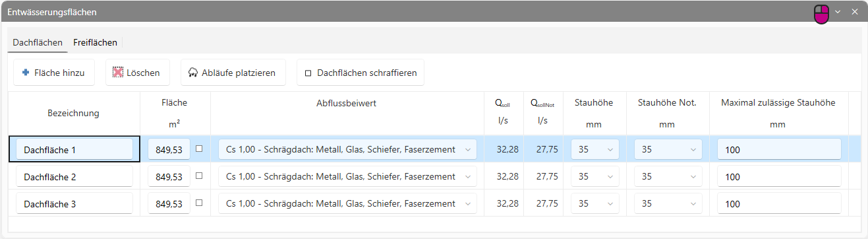Click the Abläufe platzieren drain icon
This screenshot has height=239, width=868.
pyautogui.click(x=193, y=73)
